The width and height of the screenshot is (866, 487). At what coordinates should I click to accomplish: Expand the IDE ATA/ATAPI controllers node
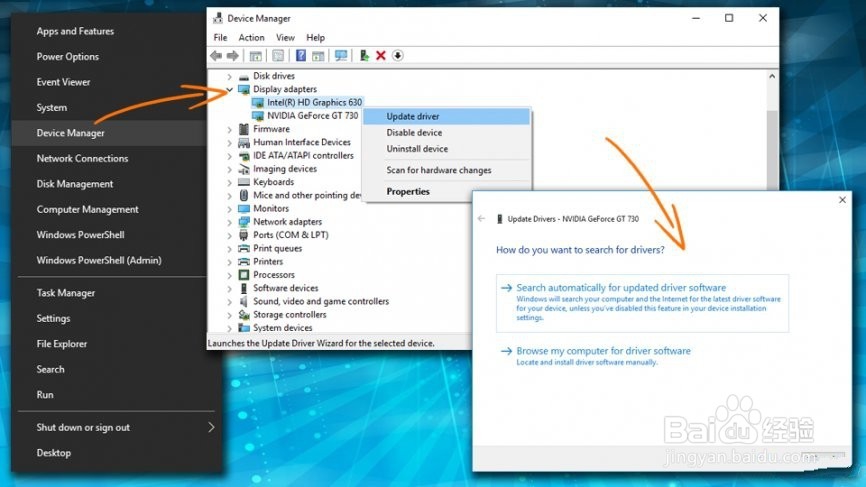(x=229, y=156)
